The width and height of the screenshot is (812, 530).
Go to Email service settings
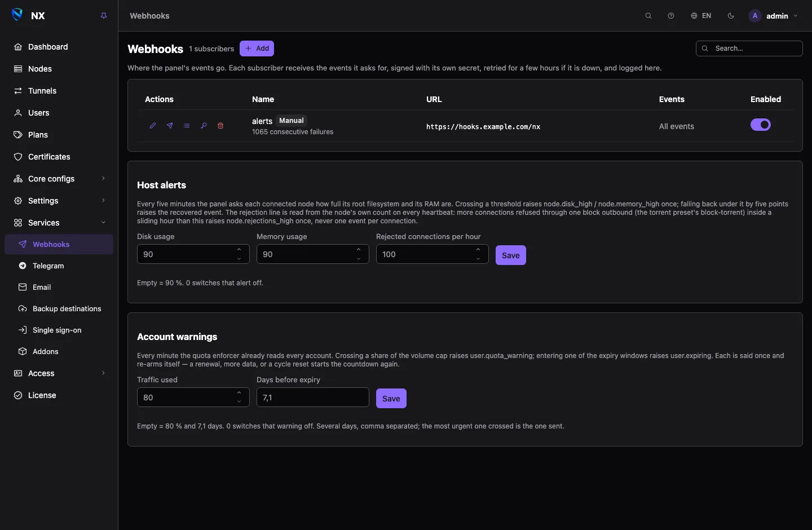point(59,287)
